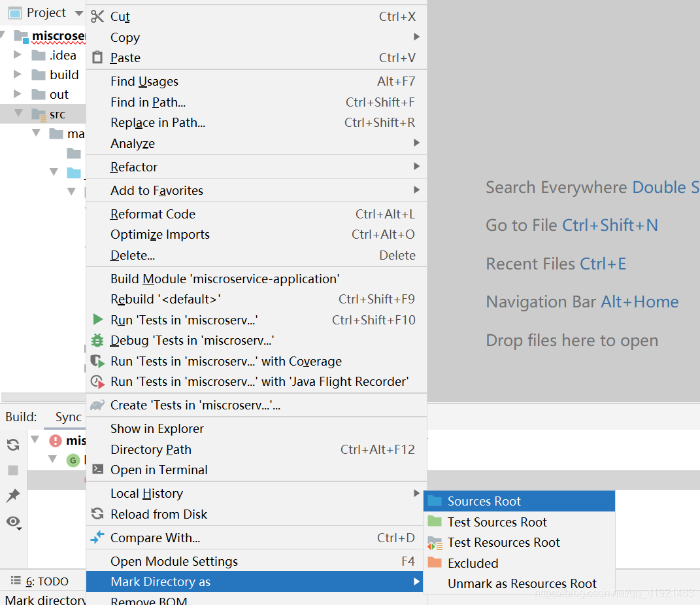The image size is (700, 605).
Task: Select the miscrose project root node
Action: coord(58,36)
